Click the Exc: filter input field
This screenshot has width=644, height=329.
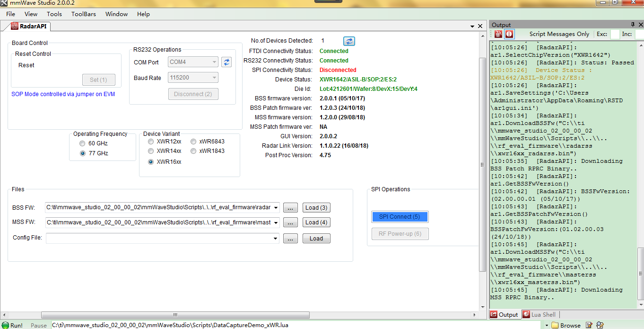(x=615, y=34)
